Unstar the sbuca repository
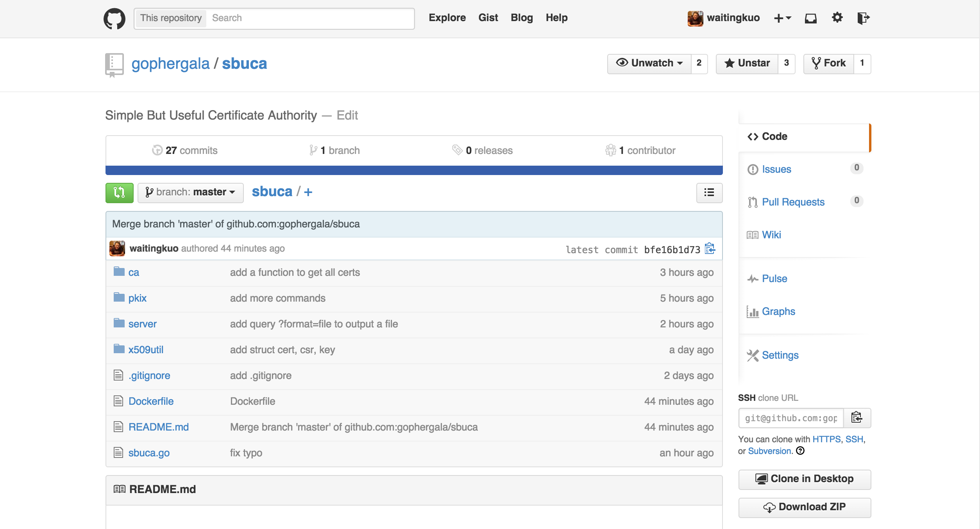 coord(747,63)
